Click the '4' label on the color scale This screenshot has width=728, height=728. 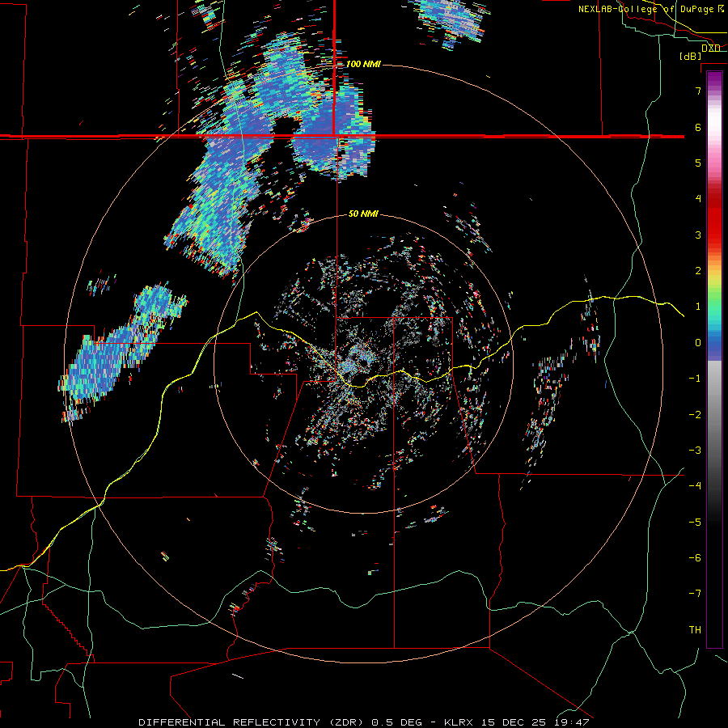698,199
